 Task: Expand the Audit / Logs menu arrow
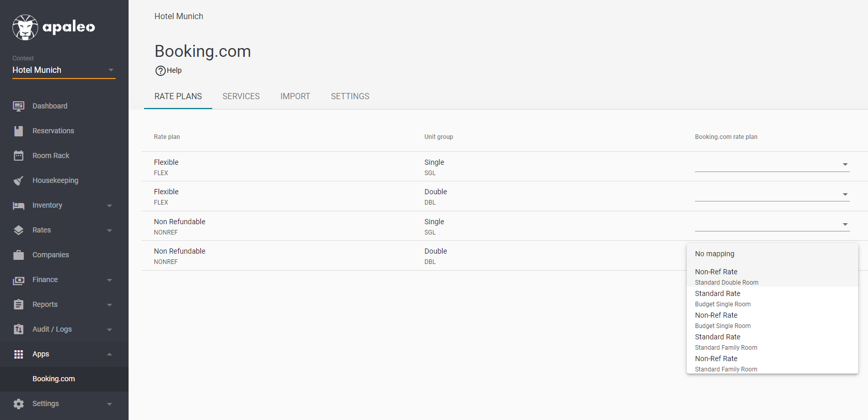(x=109, y=330)
